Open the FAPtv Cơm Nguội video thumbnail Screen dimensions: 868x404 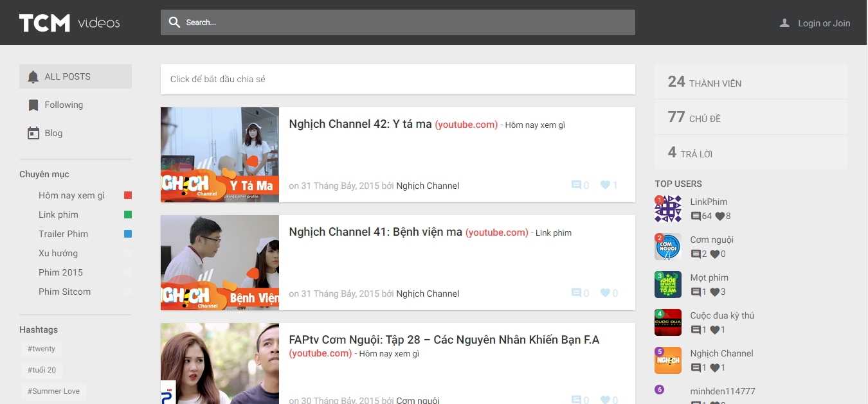coord(220,364)
